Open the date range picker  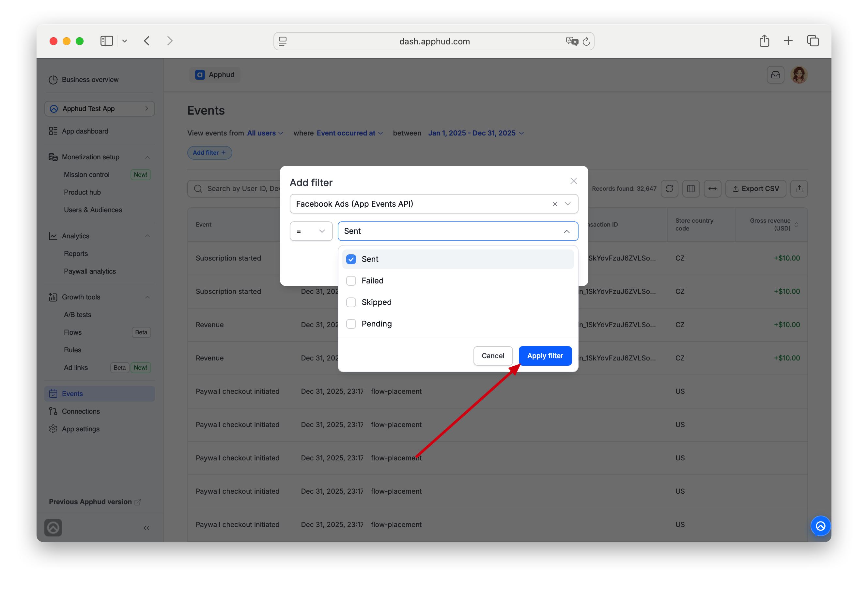(x=476, y=133)
